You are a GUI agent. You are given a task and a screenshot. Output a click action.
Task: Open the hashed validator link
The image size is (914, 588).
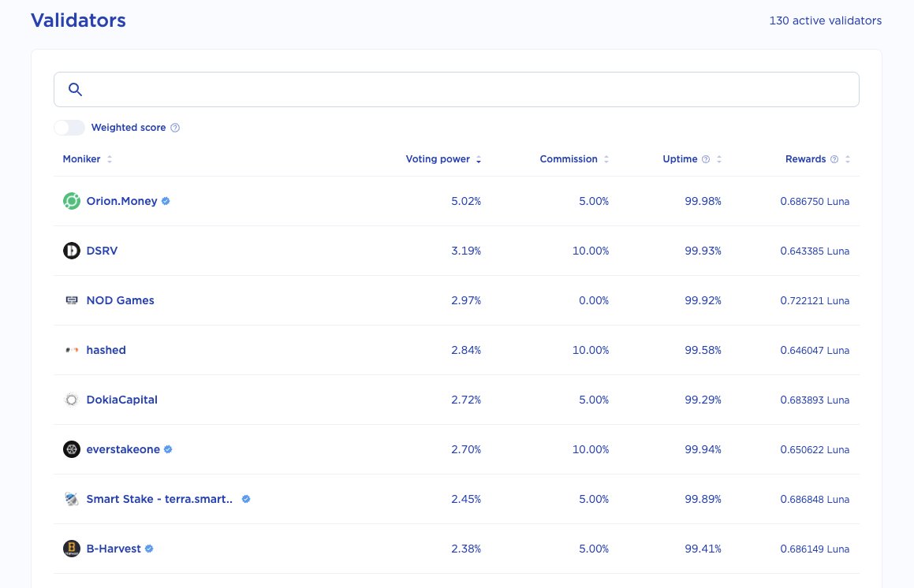coord(106,350)
